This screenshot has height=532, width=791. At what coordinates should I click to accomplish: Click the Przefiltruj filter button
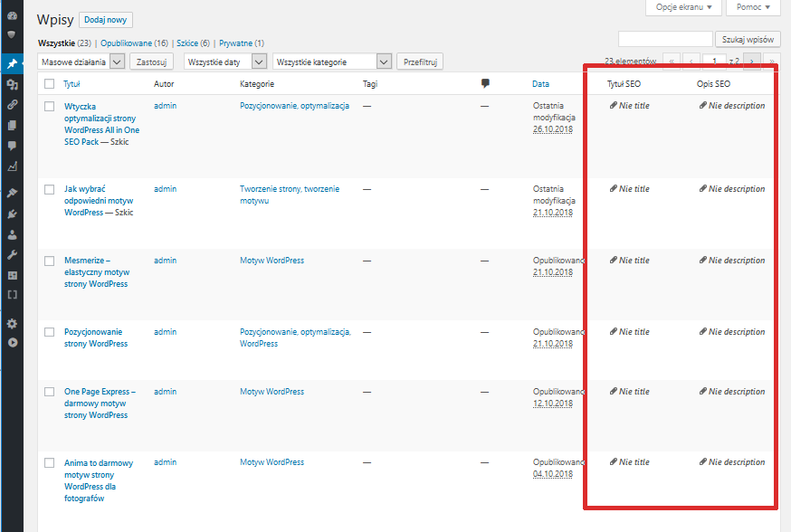pos(420,62)
